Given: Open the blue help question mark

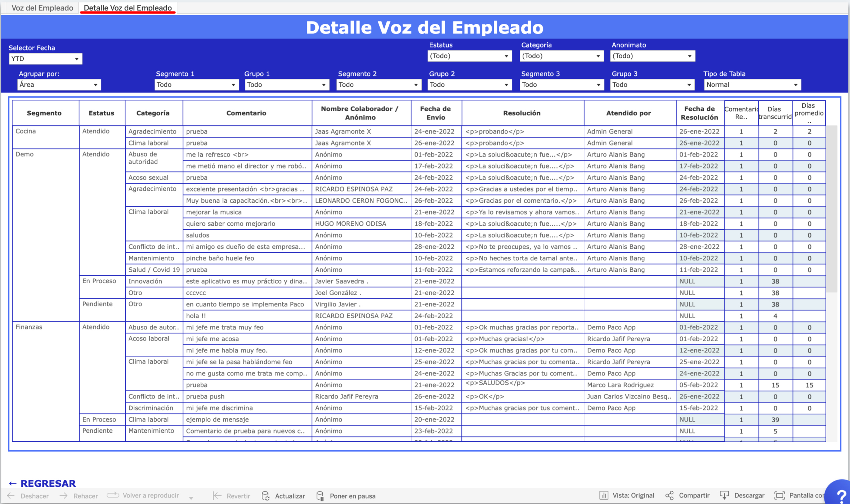Looking at the screenshot, I should [839, 494].
